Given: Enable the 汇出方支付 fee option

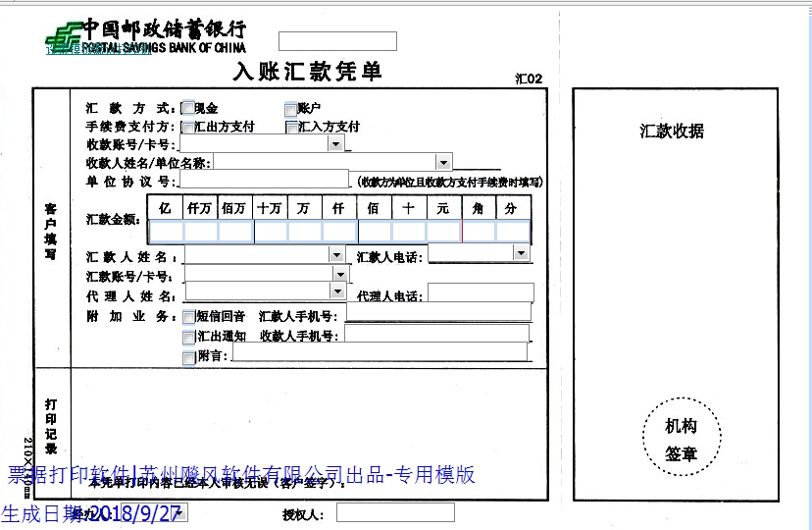Looking at the screenshot, I should point(188,127).
